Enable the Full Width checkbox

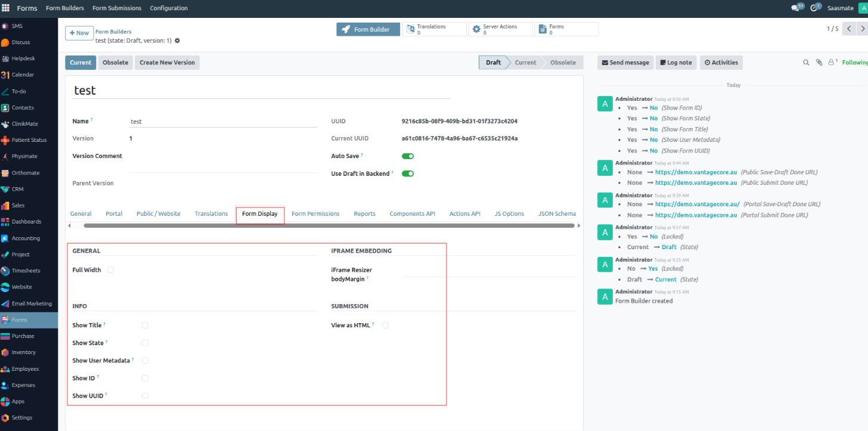click(x=111, y=270)
